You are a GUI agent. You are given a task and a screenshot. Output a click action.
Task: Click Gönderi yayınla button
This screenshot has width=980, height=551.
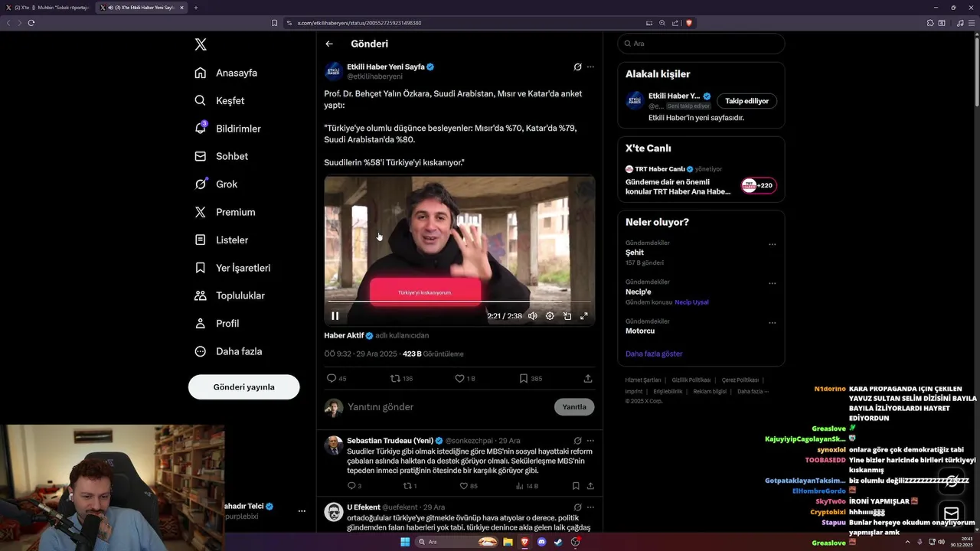click(243, 386)
